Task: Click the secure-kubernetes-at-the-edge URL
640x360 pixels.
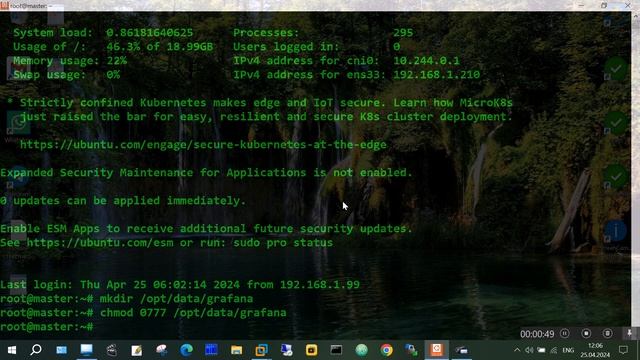Action: (x=203, y=144)
